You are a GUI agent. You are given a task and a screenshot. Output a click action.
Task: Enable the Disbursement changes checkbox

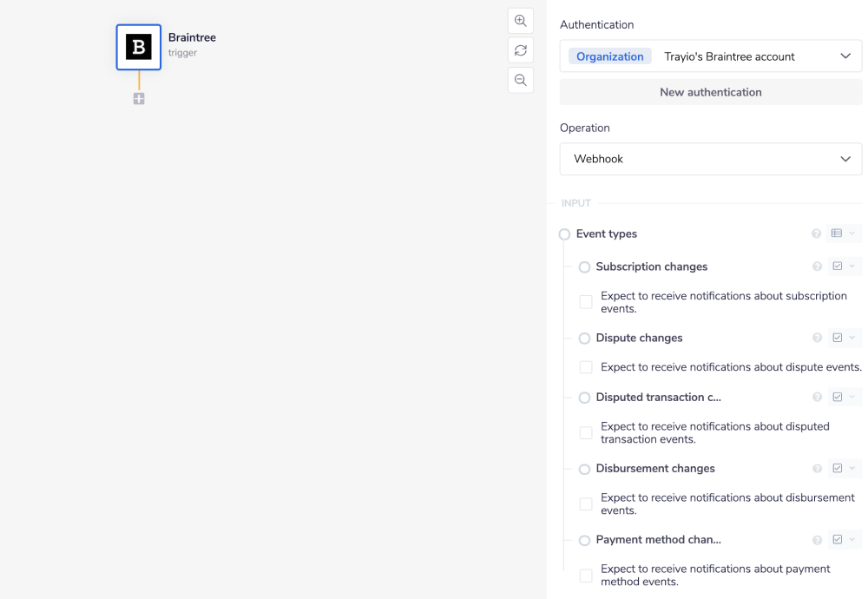pos(586,504)
